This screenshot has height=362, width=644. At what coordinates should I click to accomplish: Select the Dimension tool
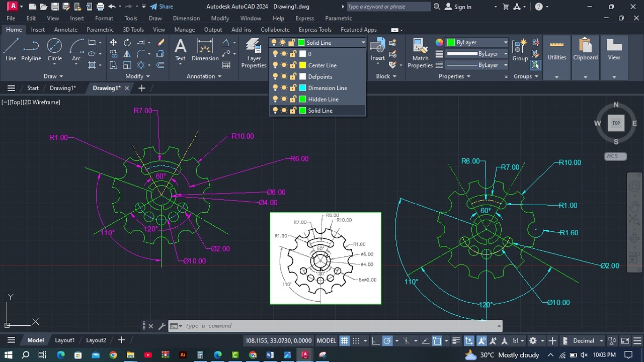click(205, 50)
